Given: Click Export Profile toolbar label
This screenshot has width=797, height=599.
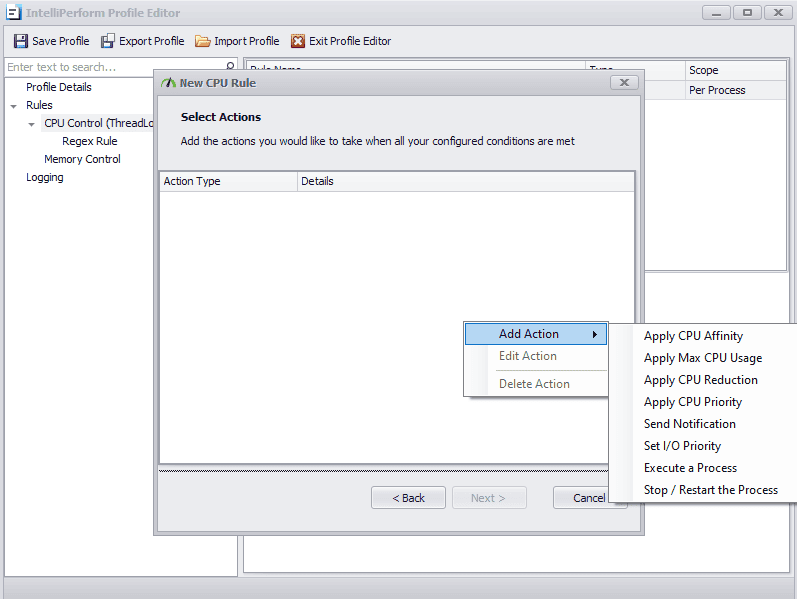Looking at the screenshot, I should click(151, 41).
